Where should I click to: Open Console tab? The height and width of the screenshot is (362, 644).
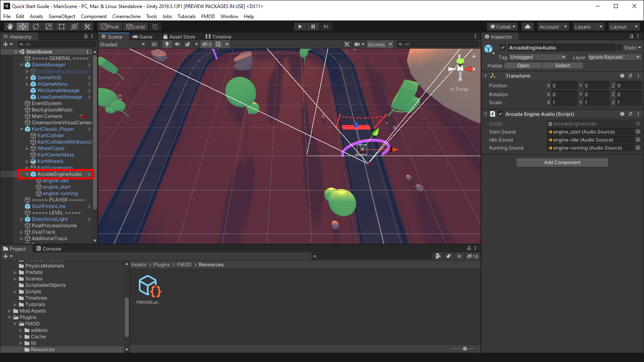click(x=49, y=249)
